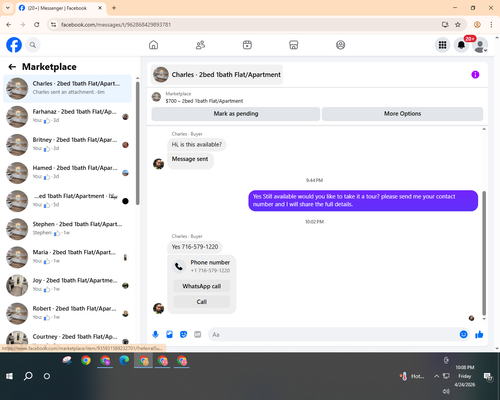Screen dimensions: 500x400
Task: Open Windows Start menu
Action: 9,376
